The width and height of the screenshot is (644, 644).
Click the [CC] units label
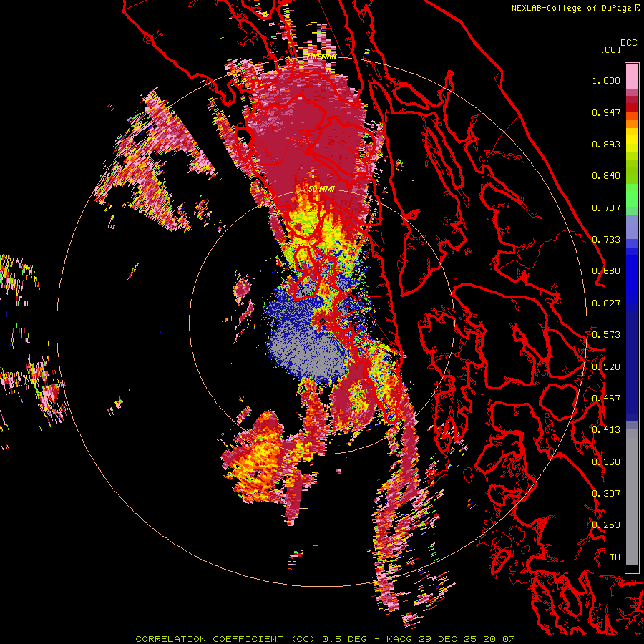610,49
